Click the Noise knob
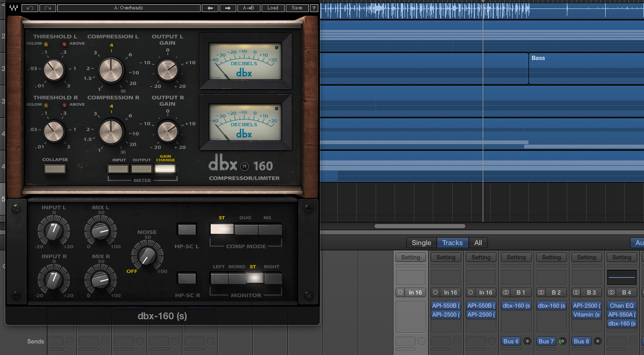This screenshot has height=355, width=644. 147,256
